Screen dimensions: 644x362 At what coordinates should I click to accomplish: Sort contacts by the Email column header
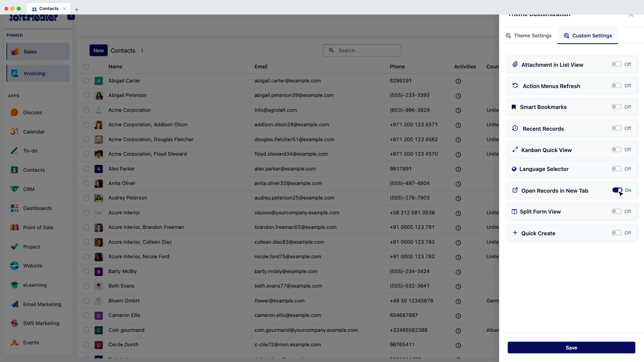pyautogui.click(x=261, y=67)
